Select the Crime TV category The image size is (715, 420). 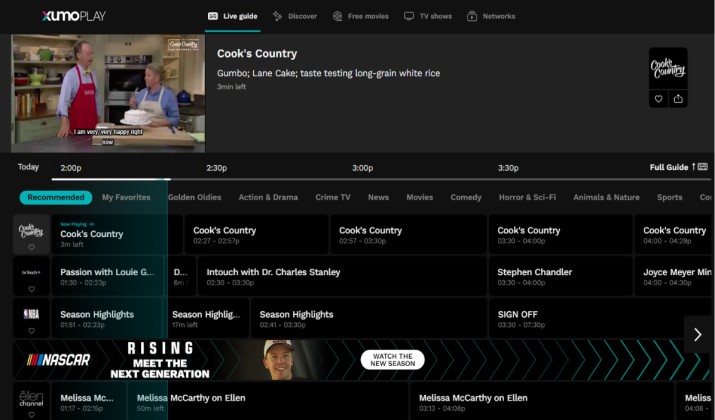[x=333, y=197]
